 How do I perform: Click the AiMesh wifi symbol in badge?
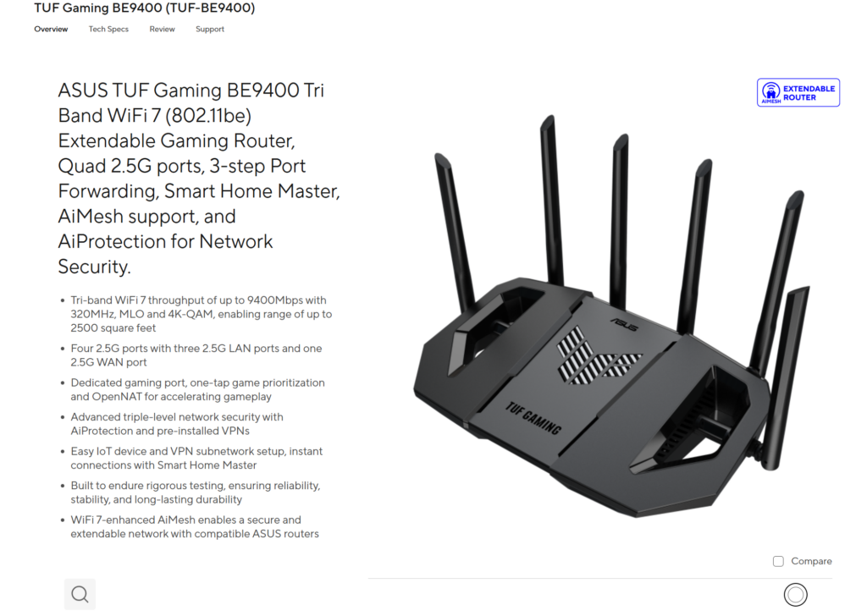coord(770,91)
